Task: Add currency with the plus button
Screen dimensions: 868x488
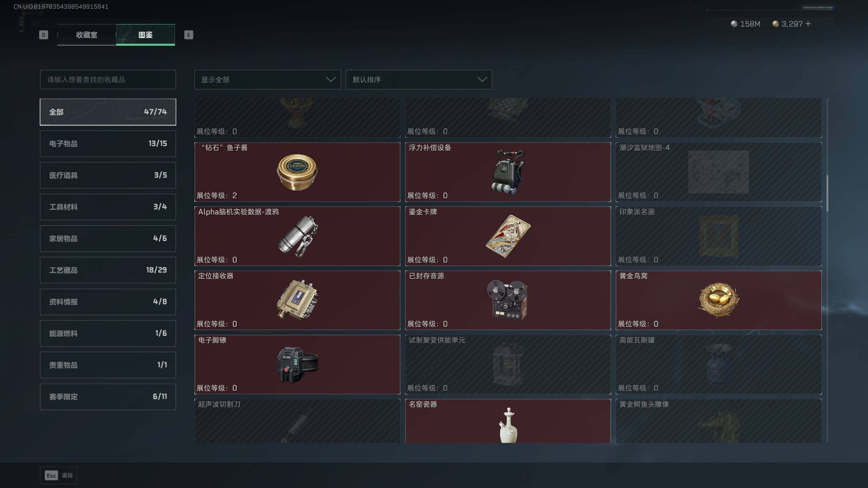Action: coord(808,24)
